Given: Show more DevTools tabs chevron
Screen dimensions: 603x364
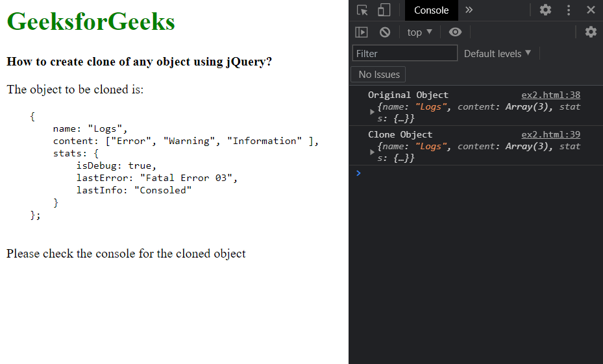Looking at the screenshot, I should (469, 10).
